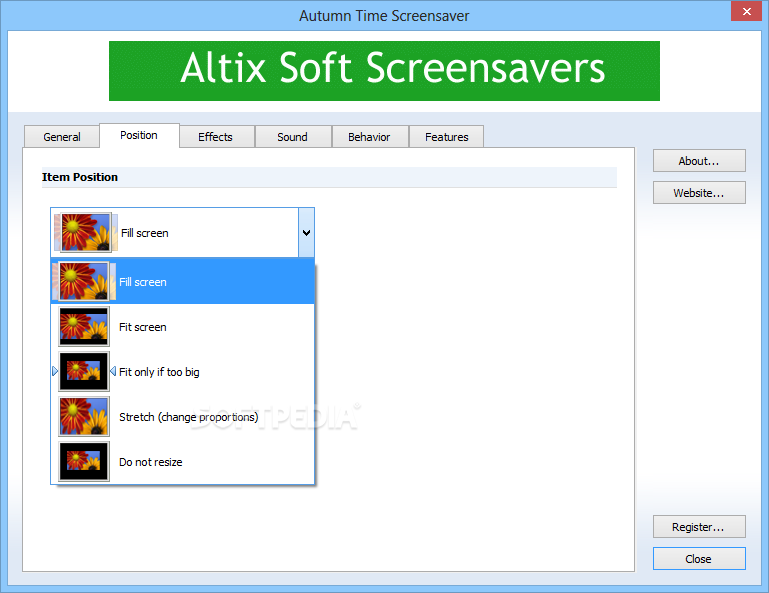This screenshot has height=593, width=769.
Task: Click the Stretch option flower thumbnail
Action: point(84,417)
